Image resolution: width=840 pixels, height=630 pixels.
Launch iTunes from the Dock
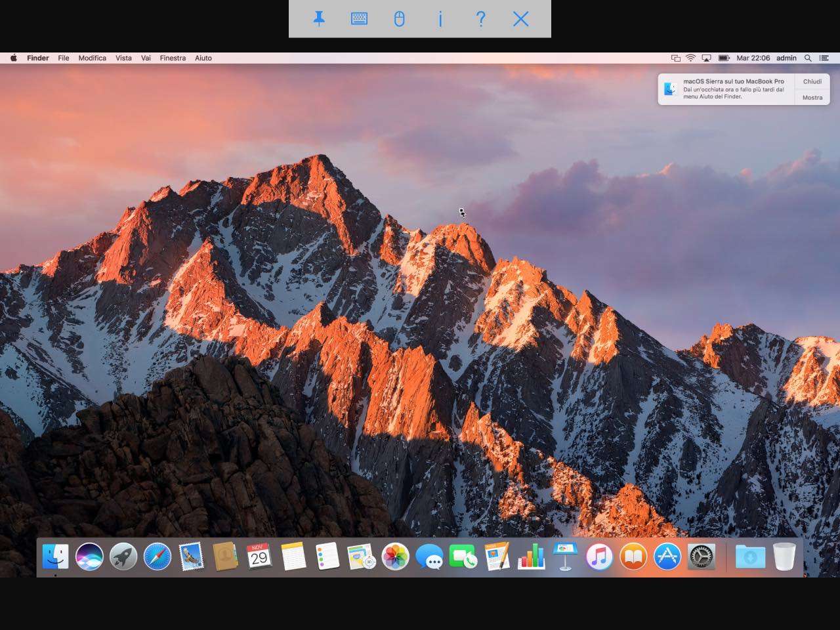[599, 557]
